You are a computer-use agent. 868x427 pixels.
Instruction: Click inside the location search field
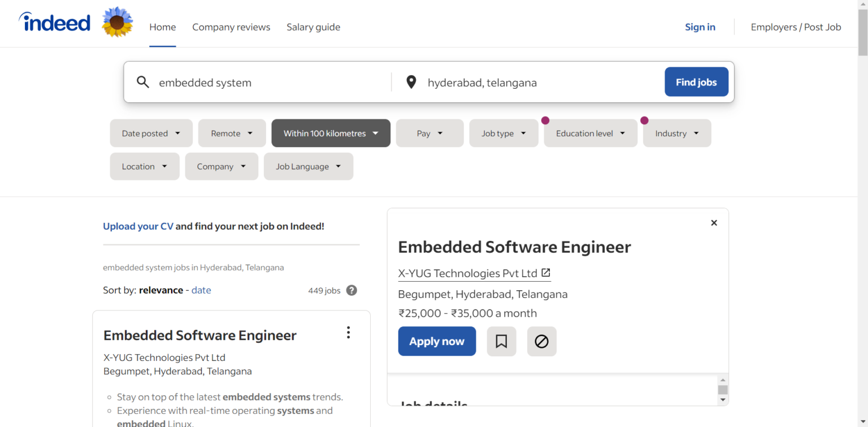pyautogui.click(x=509, y=82)
